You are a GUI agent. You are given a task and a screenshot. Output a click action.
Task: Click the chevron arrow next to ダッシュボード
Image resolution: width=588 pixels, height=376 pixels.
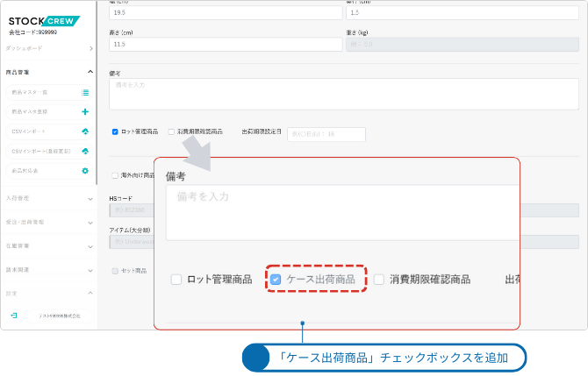90,49
